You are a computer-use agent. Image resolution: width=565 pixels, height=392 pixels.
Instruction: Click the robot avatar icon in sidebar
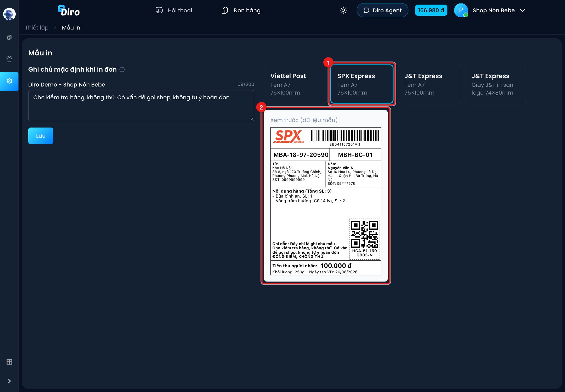click(9, 14)
